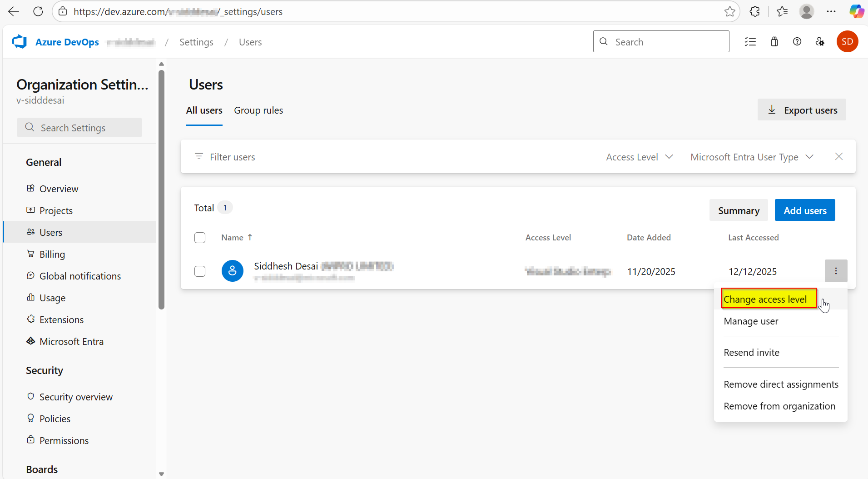This screenshot has width=868, height=479.
Task: Open the SD account avatar menu
Action: pyautogui.click(x=847, y=42)
